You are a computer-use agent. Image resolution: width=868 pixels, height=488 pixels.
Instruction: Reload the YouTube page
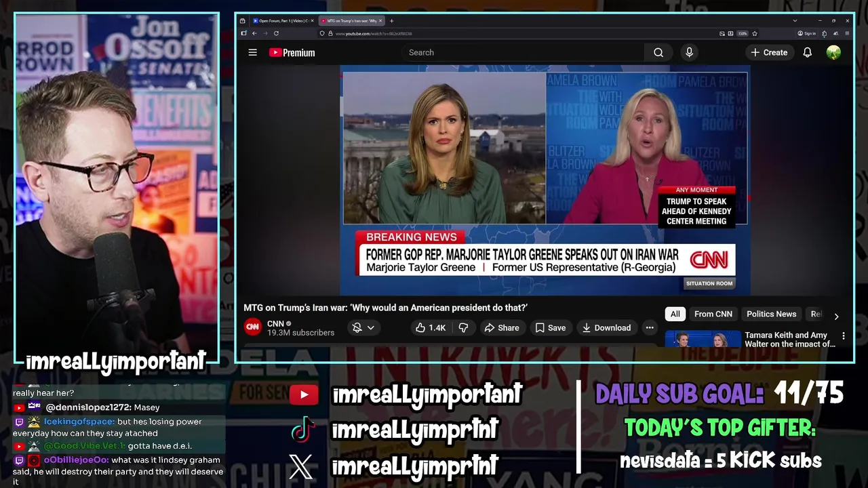click(x=276, y=33)
